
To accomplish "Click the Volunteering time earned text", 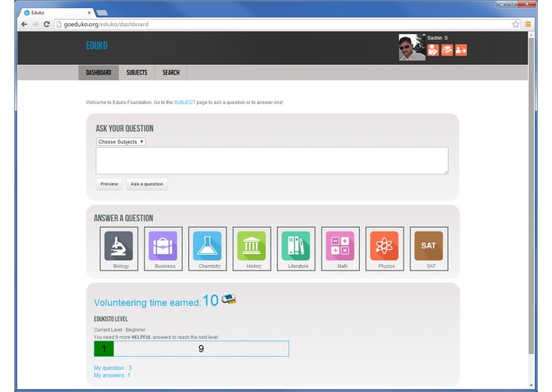I will (148, 302).
